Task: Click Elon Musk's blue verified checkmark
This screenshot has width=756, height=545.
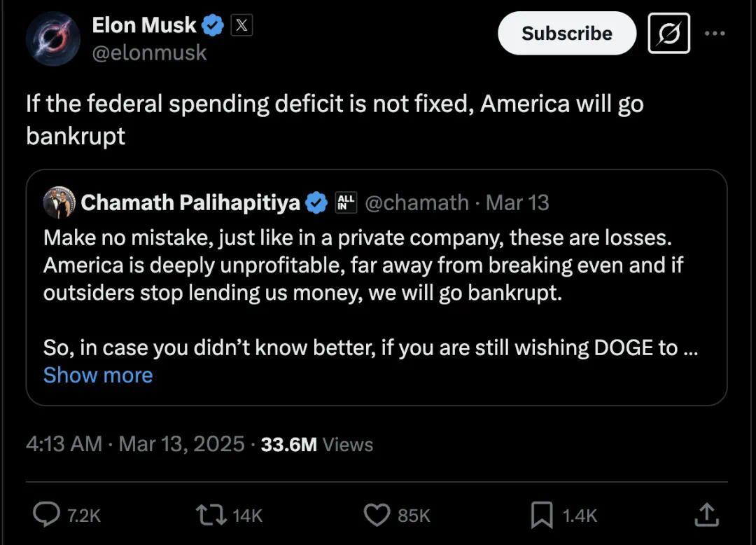Action: click(212, 25)
